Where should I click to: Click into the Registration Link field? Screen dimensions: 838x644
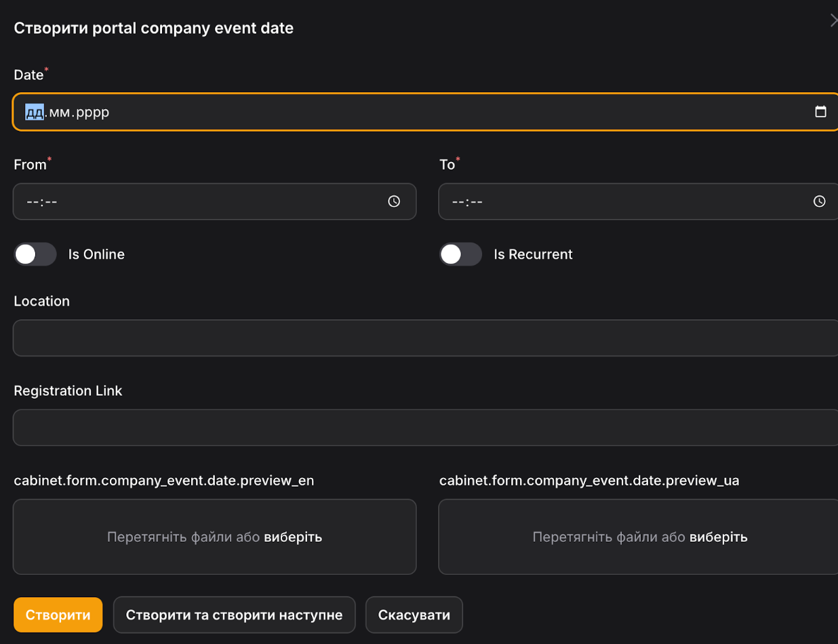425,428
